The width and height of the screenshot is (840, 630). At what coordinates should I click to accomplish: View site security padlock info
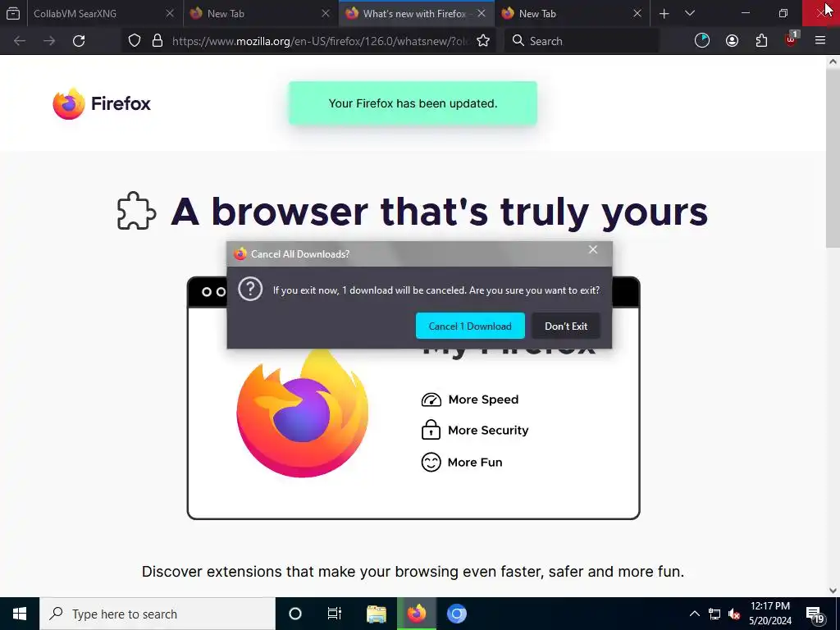tap(157, 41)
